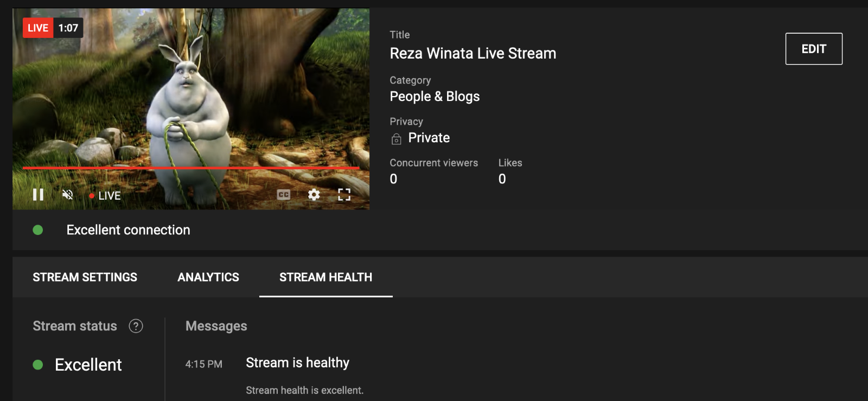The image size is (868, 401).
Task: Click the red video progress bar
Action: [190, 168]
